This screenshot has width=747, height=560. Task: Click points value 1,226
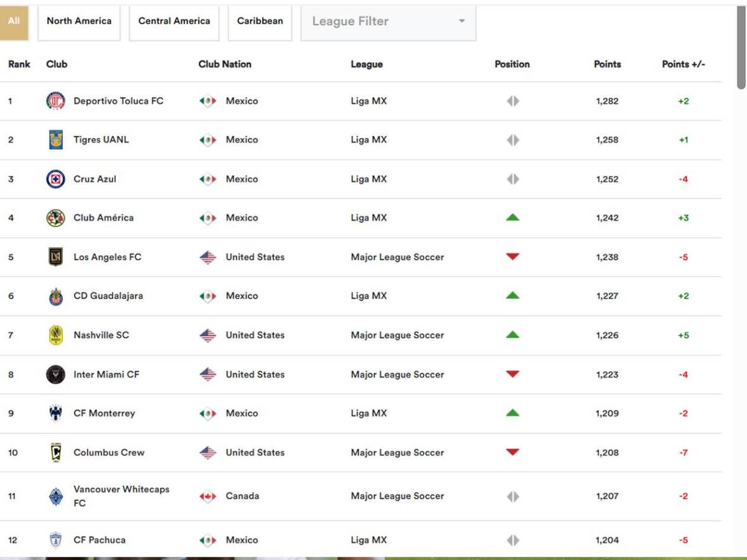coord(607,335)
